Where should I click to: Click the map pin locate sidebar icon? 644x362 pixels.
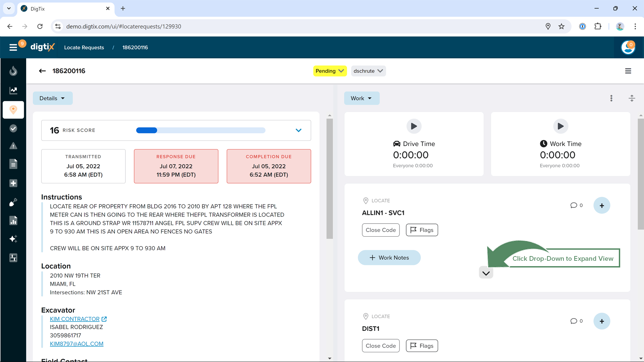pos(13,110)
